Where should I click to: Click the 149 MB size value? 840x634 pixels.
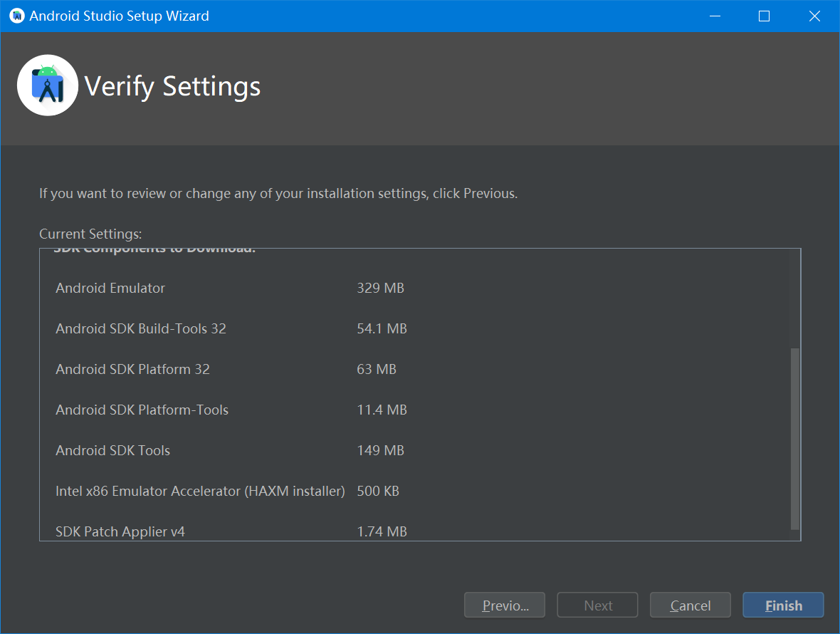pos(380,451)
